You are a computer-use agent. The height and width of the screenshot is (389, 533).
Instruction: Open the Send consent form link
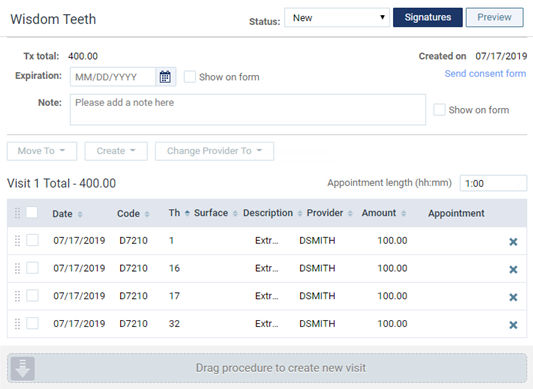click(x=485, y=73)
